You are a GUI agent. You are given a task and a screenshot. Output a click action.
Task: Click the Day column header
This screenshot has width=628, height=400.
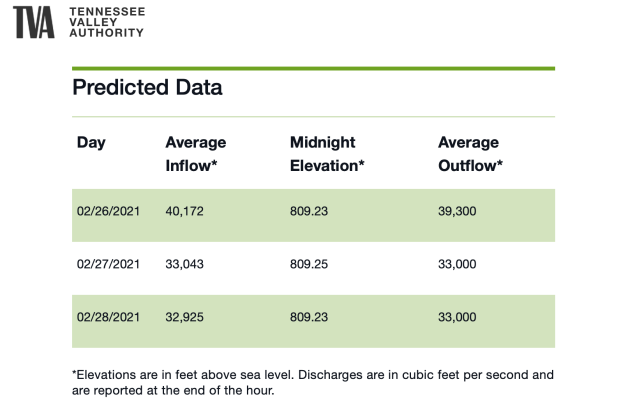[91, 143]
